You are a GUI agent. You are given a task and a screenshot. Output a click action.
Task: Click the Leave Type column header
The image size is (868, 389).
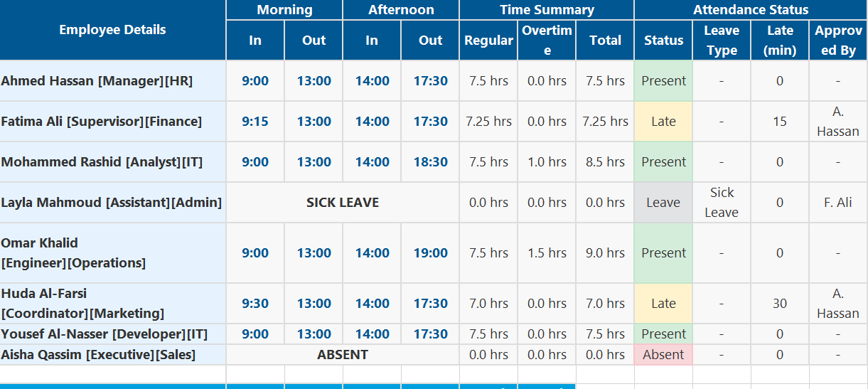click(x=722, y=41)
